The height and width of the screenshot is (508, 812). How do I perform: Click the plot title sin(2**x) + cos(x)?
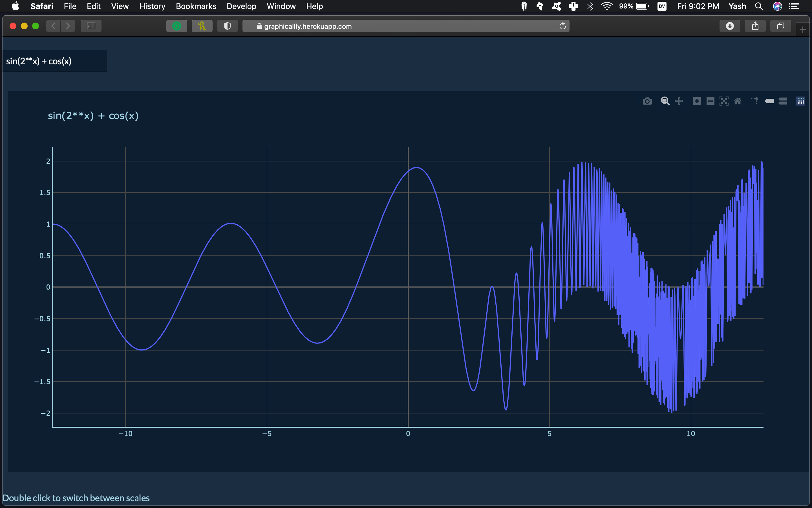pyautogui.click(x=93, y=116)
